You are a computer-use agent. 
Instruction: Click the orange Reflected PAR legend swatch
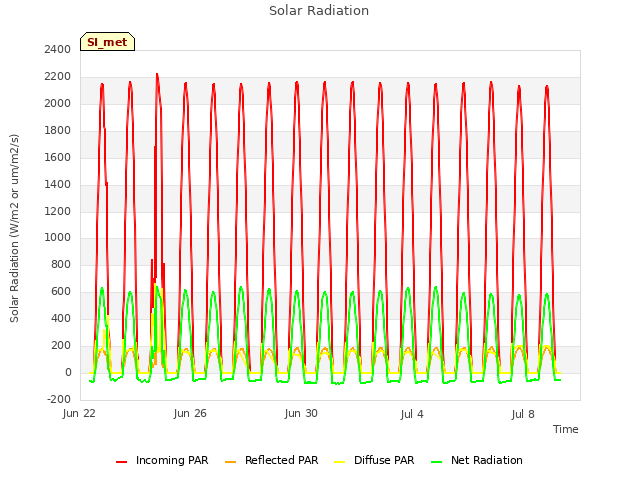pos(231,462)
